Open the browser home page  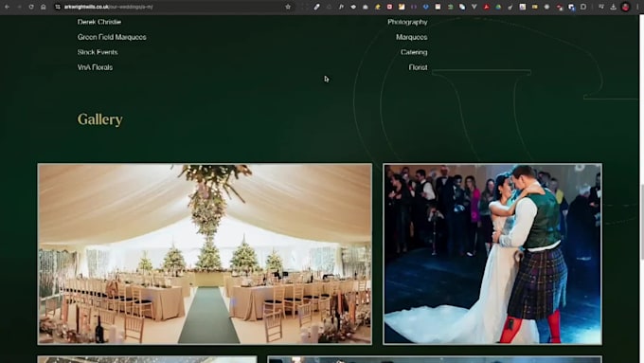pyautogui.click(x=44, y=7)
